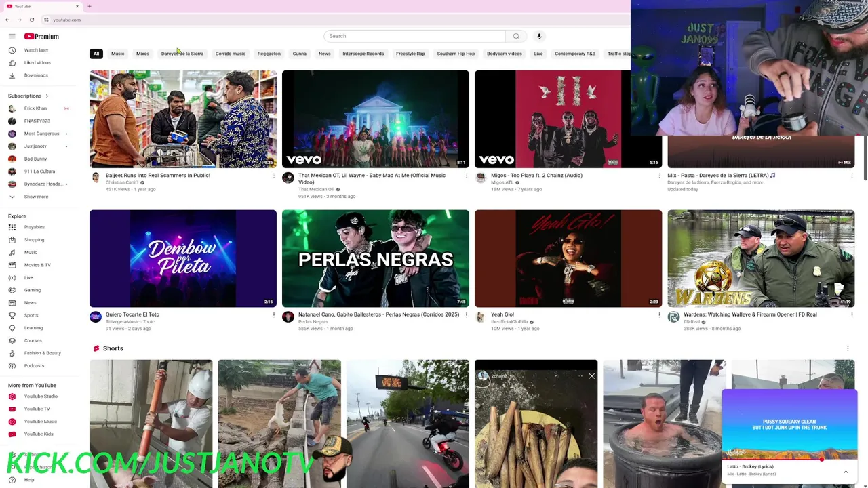
Task: Open options menu for Perlas Negras video
Action: [x=466, y=315]
